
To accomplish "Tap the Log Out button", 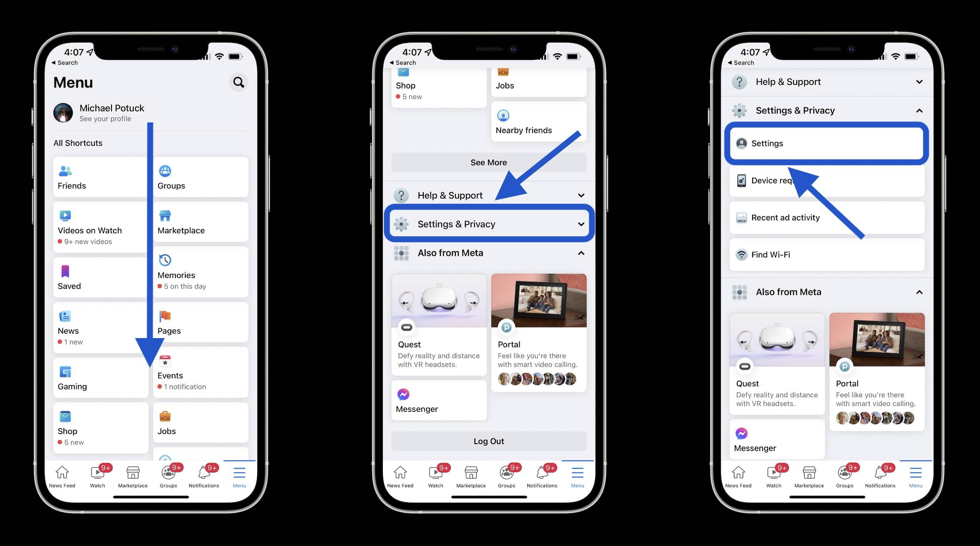I will (488, 440).
